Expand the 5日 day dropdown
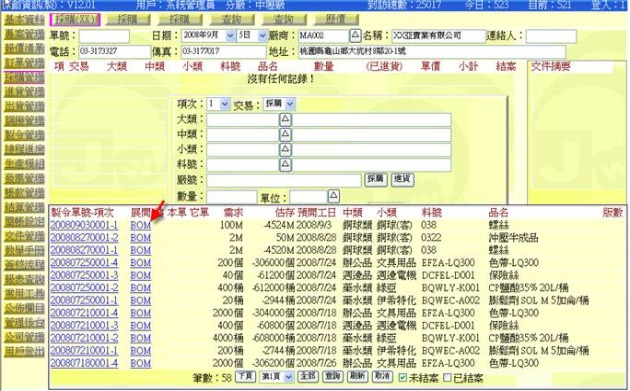Screen dimensions: 630x391 coord(262,36)
